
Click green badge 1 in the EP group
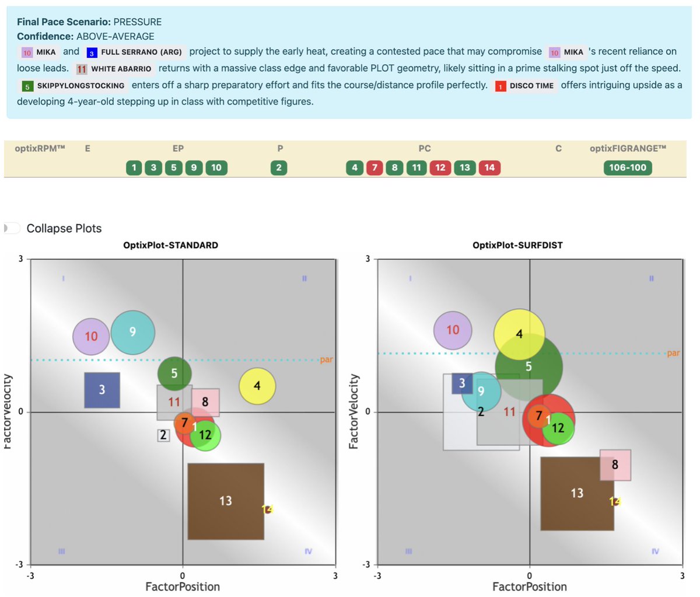click(134, 167)
